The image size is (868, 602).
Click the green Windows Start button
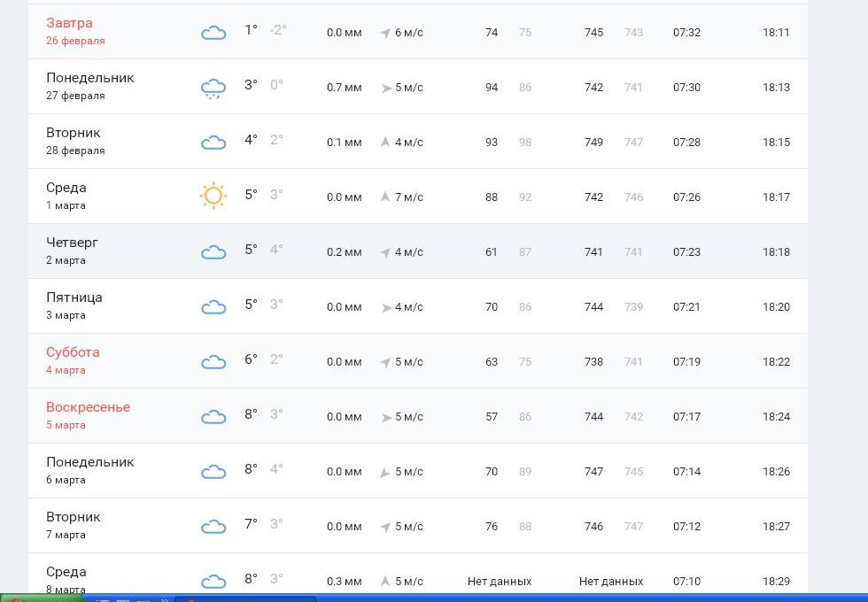point(40,598)
